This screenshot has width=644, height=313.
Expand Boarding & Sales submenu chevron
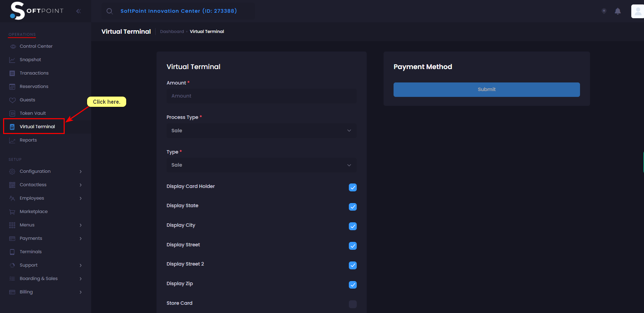coord(80,279)
